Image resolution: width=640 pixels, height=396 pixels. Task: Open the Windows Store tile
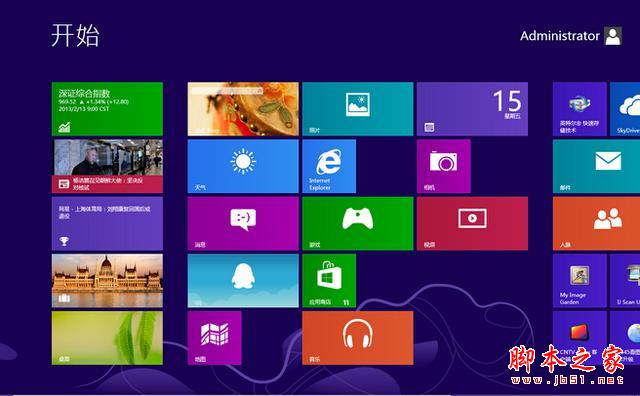tap(329, 280)
